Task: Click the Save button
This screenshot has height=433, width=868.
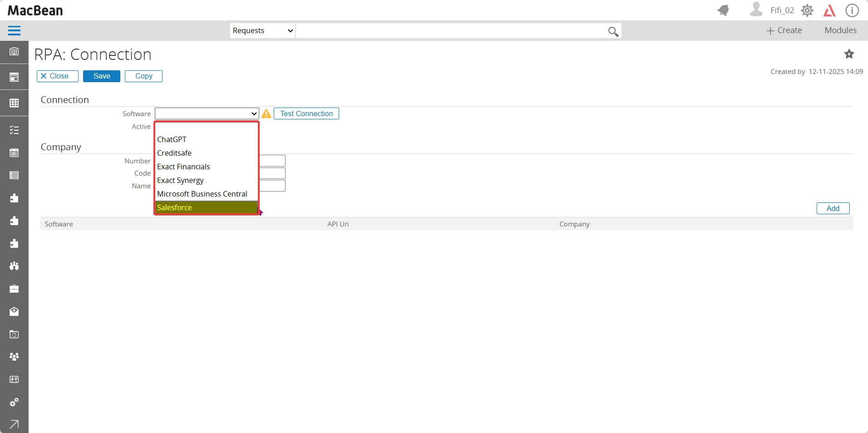Action: [x=102, y=76]
